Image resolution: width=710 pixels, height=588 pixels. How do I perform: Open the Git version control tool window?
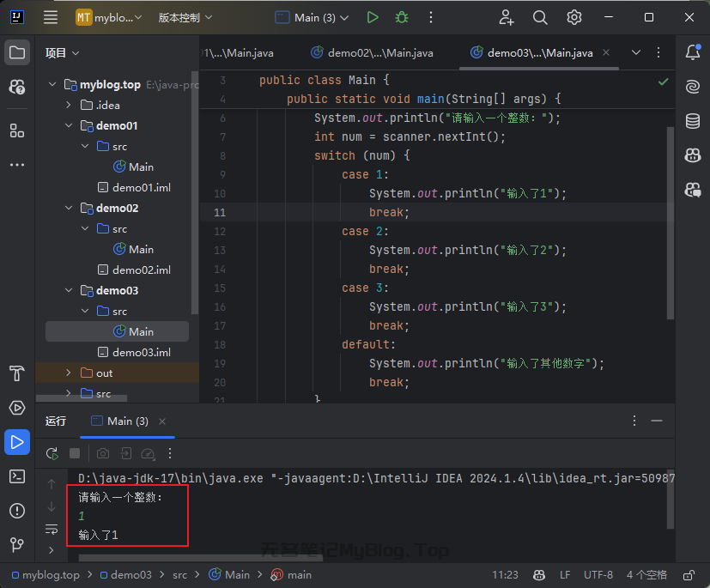(x=17, y=544)
